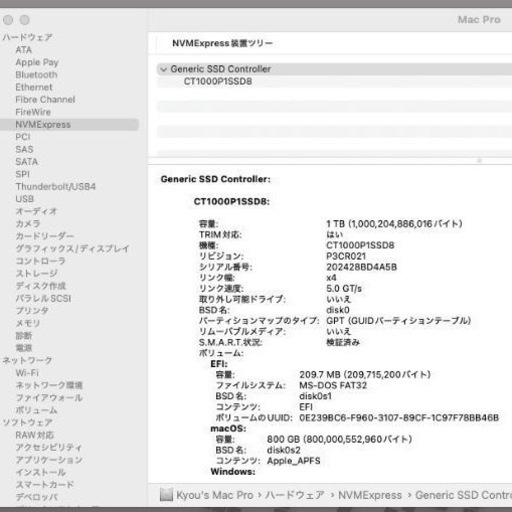Select 電源 in the sidebar

pos(24,348)
